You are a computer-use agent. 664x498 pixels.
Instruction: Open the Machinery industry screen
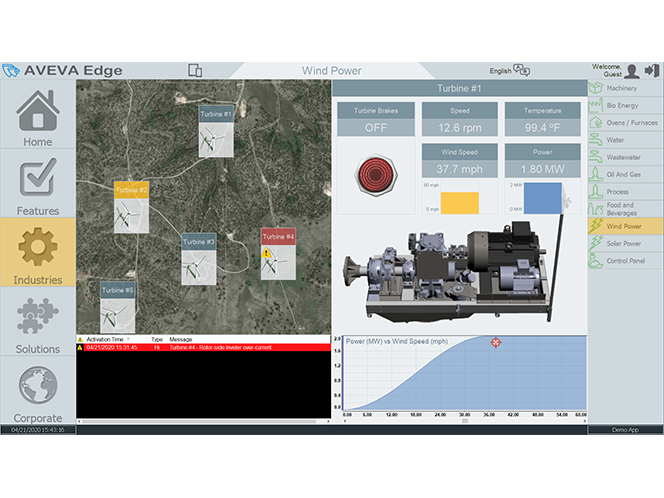(x=624, y=88)
